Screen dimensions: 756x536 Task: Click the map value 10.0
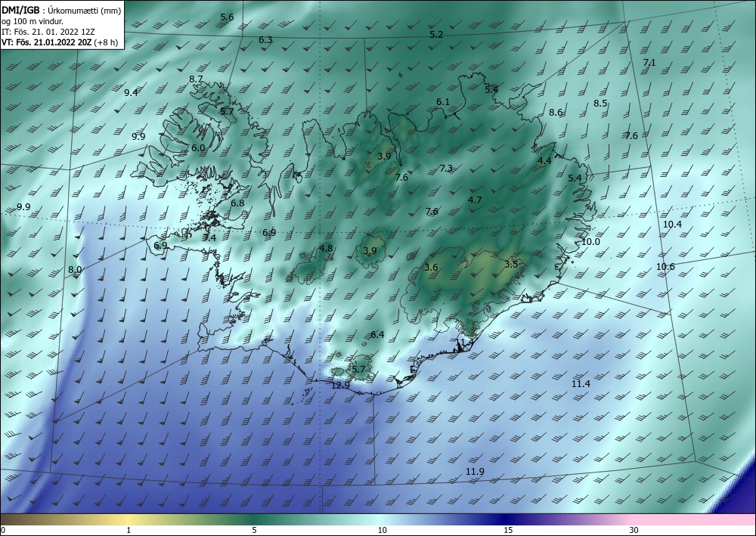coord(590,242)
